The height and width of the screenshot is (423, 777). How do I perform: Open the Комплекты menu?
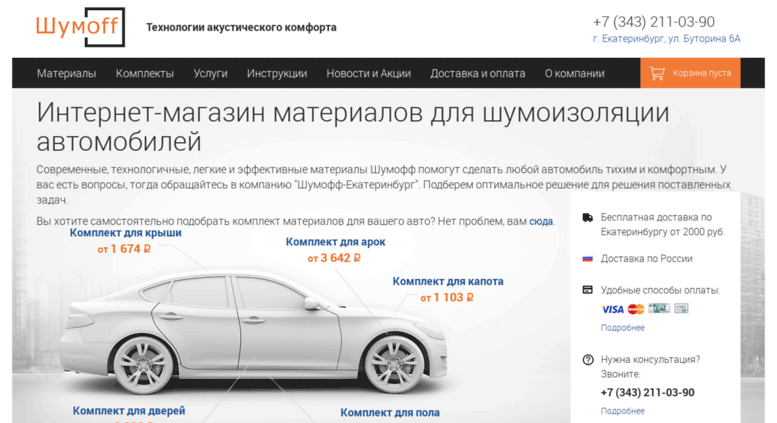point(145,73)
